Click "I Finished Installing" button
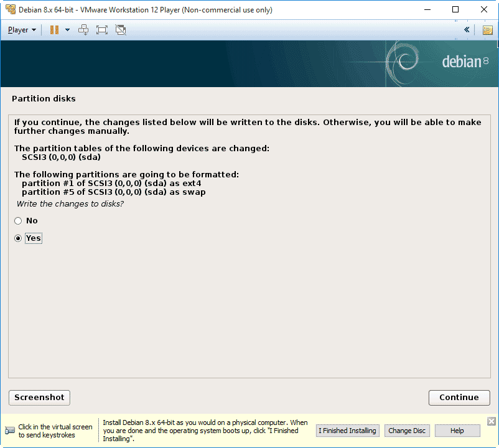This screenshot has height=448, width=499. click(347, 431)
